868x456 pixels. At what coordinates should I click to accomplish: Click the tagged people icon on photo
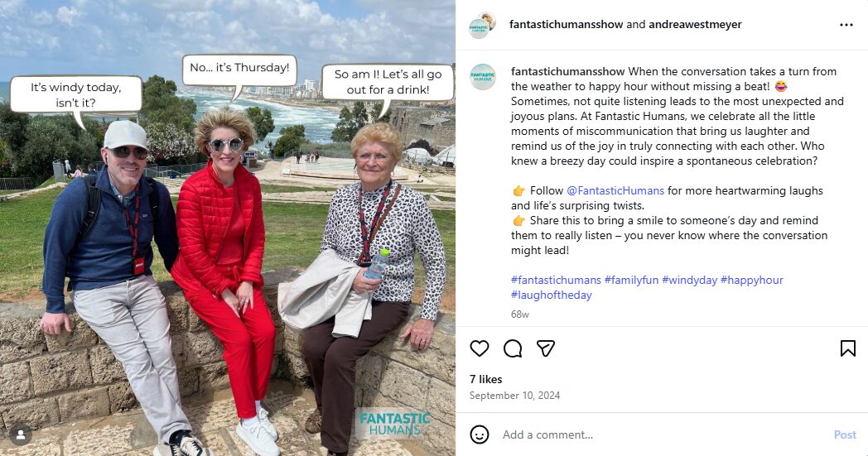21,435
